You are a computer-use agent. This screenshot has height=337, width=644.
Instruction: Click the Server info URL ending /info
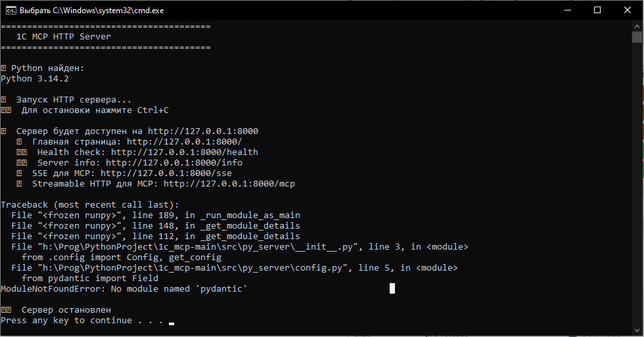pyautogui.click(x=173, y=163)
